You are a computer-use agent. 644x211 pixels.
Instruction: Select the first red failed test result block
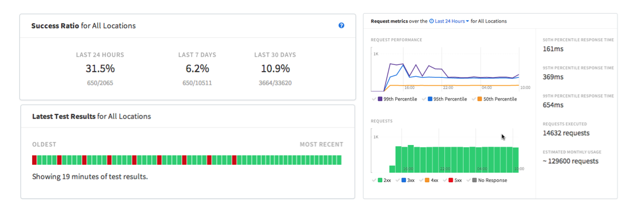coord(34,160)
